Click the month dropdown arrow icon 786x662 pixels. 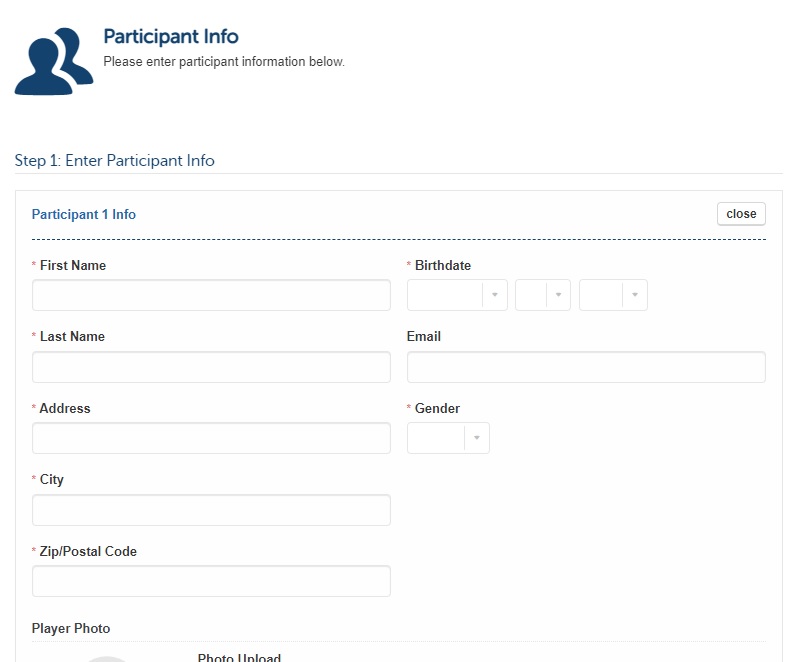point(495,295)
